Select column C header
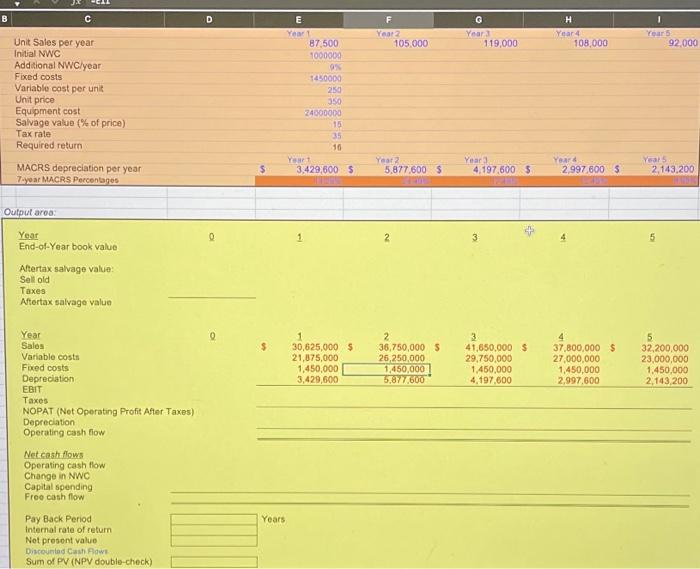Screen dimensions: 700x569 coord(88,19)
